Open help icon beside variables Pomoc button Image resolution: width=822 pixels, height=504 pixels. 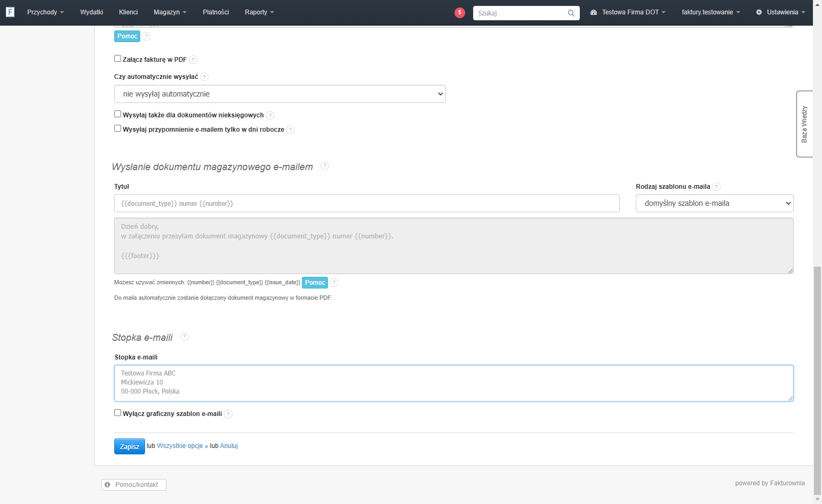click(x=334, y=283)
